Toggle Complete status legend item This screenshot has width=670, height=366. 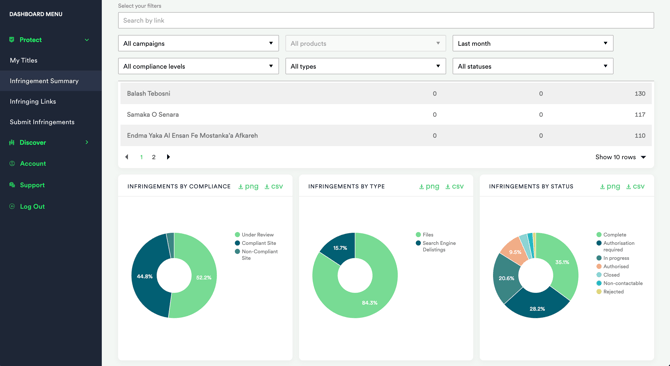pyautogui.click(x=611, y=235)
